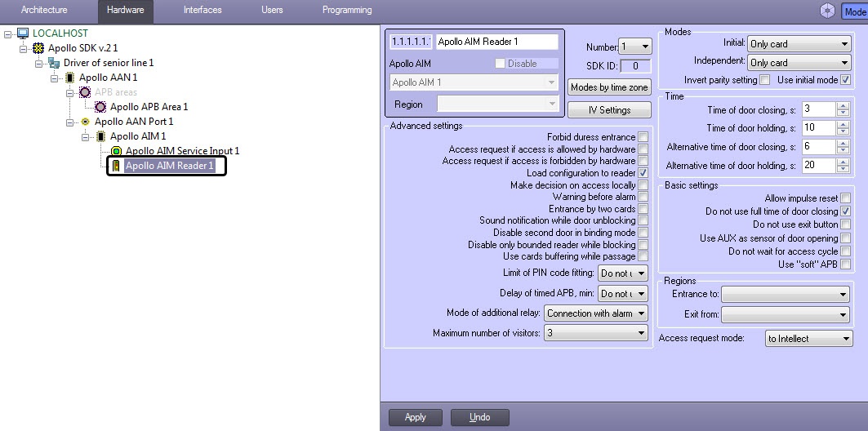Collapse the Apollo AAN Port 1 node
The image size is (868, 431).
[69, 122]
